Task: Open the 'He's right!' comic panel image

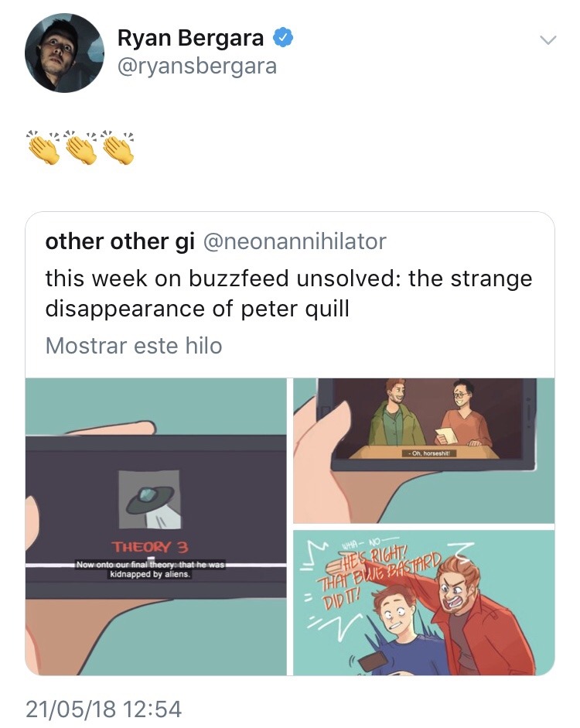Action: click(424, 603)
